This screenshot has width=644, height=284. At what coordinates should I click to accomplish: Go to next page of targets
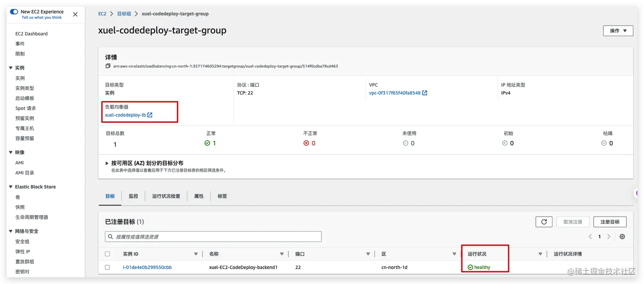[x=609, y=237]
